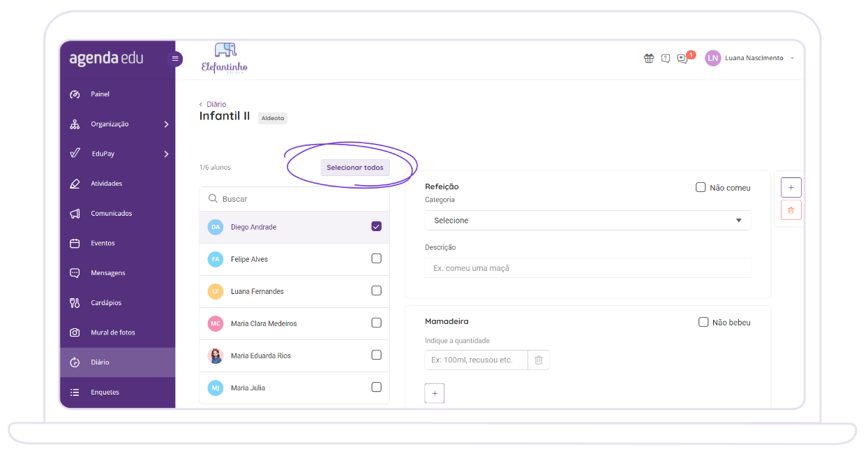Collapse sidebar with the hamburger icon
This screenshot has width=868, height=456.
pos(175,59)
